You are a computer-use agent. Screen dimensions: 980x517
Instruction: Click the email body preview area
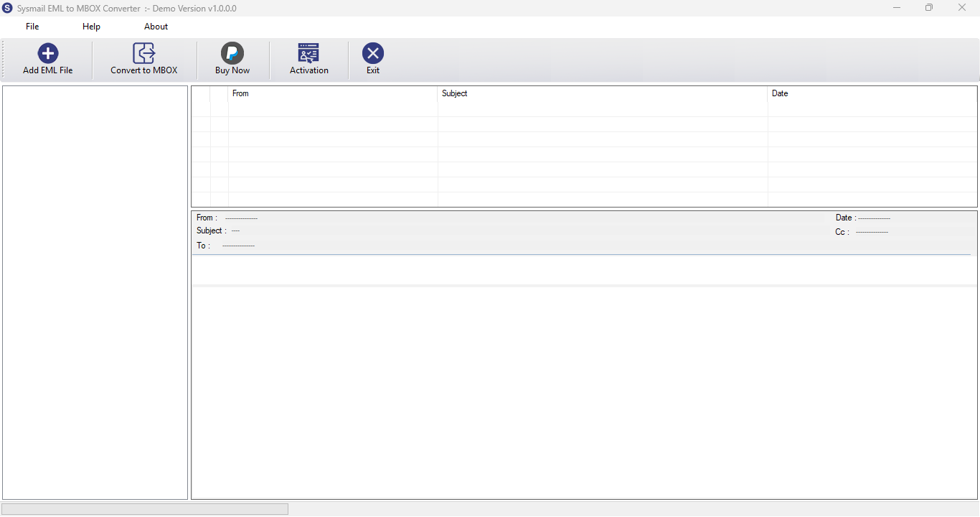pos(584,393)
